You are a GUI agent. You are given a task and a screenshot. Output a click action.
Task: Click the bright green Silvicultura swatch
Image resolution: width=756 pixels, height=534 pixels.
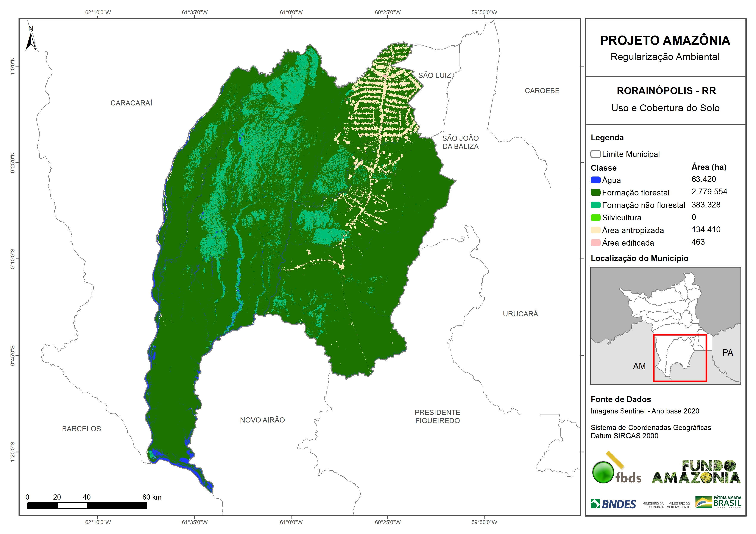595,217
